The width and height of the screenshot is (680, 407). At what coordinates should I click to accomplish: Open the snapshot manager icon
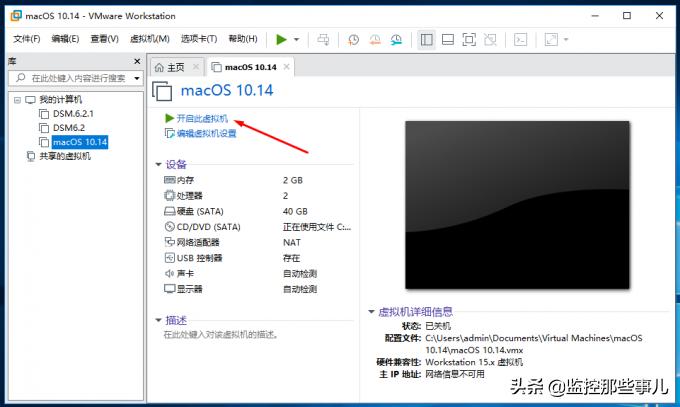point(396,40)
